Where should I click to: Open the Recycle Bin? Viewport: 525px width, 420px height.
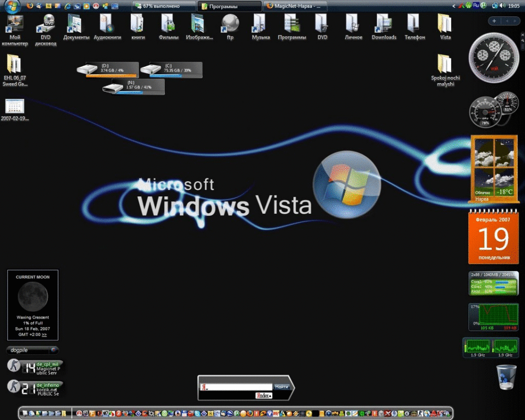tap(506, 377)
